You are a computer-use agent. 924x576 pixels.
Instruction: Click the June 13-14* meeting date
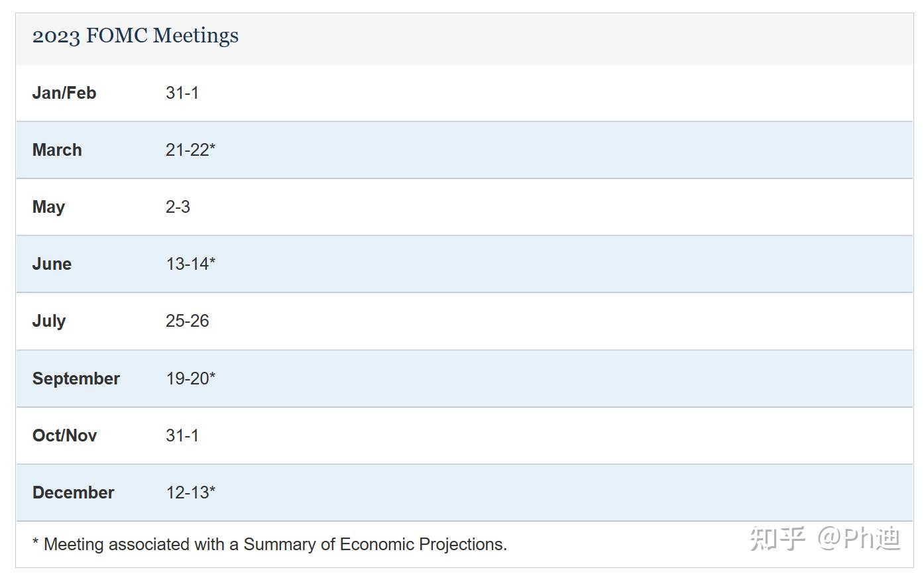pos(190,264)
